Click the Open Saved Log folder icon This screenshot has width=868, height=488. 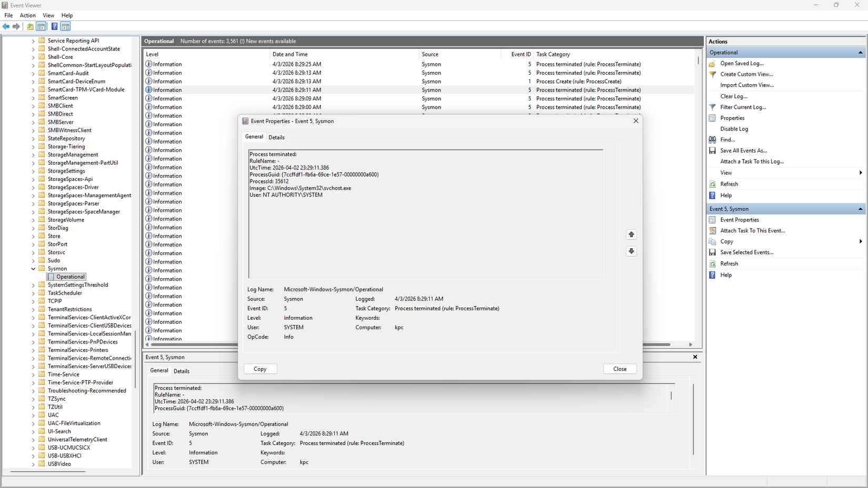(712, 64)
